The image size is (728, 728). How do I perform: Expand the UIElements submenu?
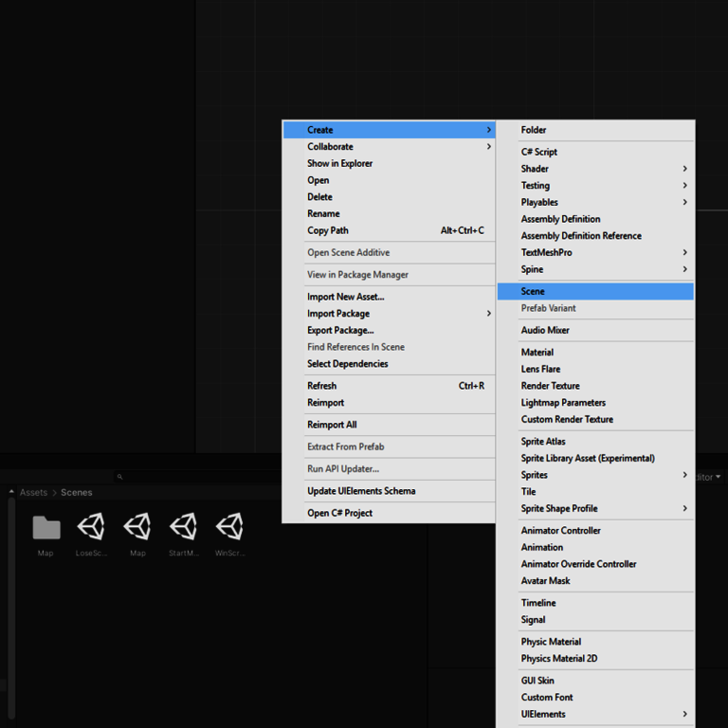coord(595,714)
